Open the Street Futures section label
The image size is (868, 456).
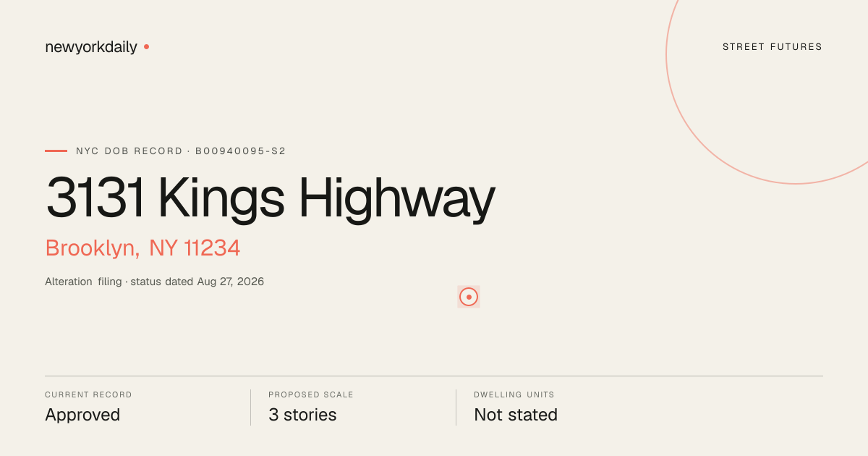[x=773, y=47]
